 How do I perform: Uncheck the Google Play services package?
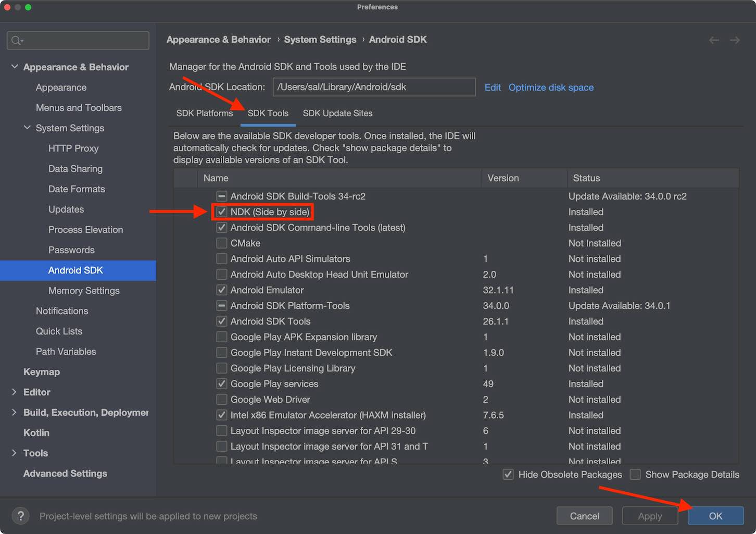221,383
